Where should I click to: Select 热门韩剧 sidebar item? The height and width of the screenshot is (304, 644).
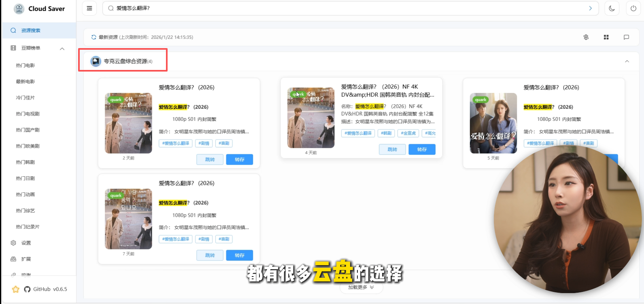[x=26, y=162]
